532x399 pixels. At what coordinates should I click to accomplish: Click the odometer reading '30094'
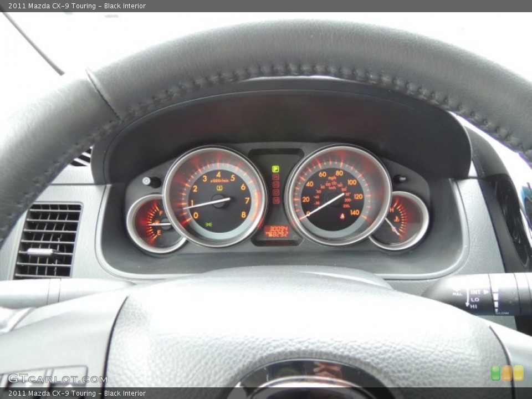click(278, 228)
